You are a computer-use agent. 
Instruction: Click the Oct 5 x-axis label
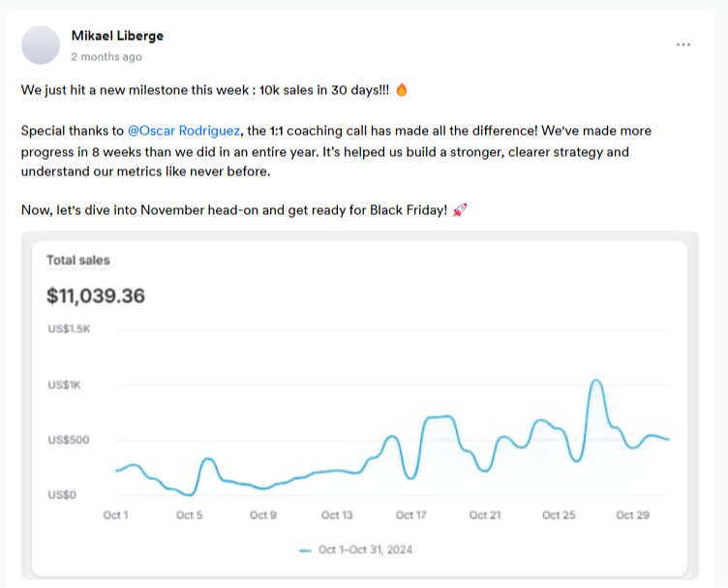point(190,515)
